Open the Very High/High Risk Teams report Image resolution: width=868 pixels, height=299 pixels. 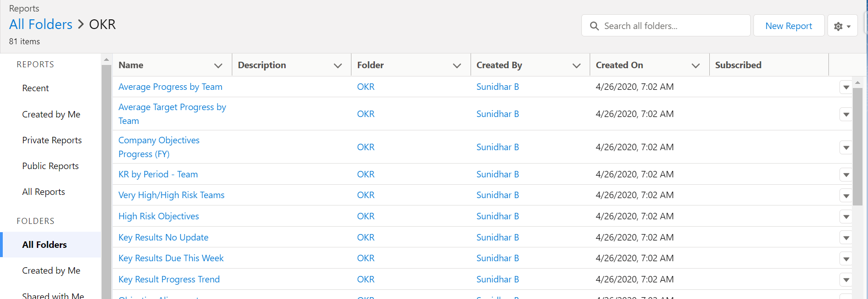(171, 195)
